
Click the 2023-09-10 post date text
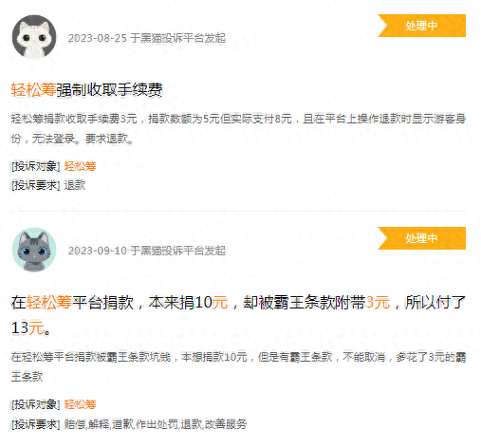point(98,251)
